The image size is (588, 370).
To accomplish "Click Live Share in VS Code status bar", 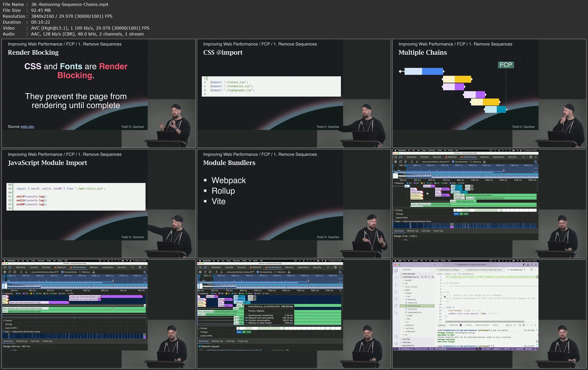I will (441, 349).
